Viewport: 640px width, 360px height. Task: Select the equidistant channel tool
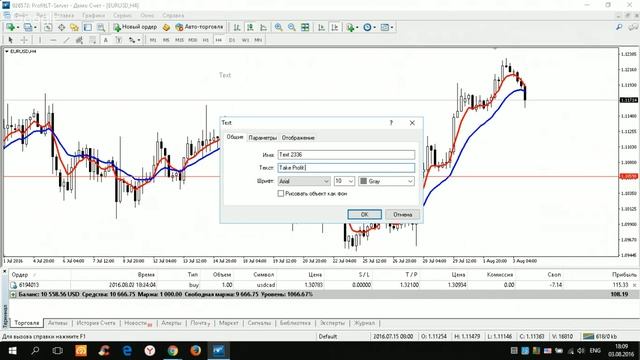(79, 40)
